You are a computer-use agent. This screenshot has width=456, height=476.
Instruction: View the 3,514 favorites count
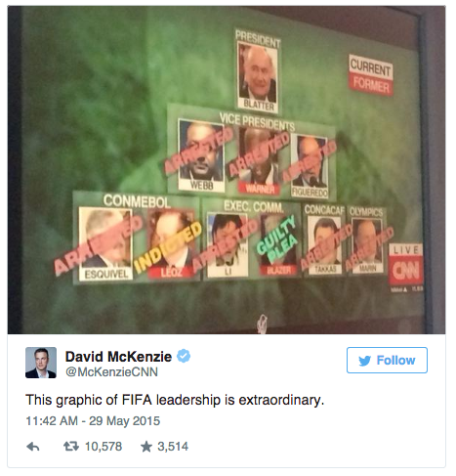(173, 447)
